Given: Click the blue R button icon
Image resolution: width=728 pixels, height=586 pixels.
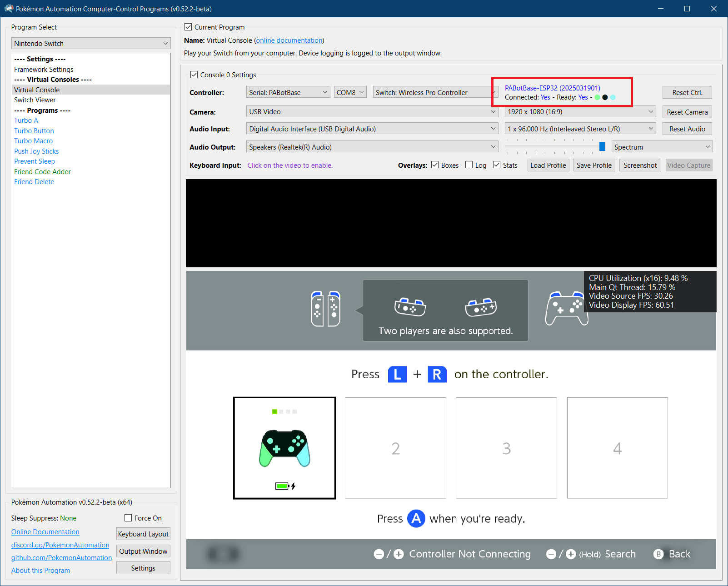Looking at the screenshot, I should pos(437,374).
